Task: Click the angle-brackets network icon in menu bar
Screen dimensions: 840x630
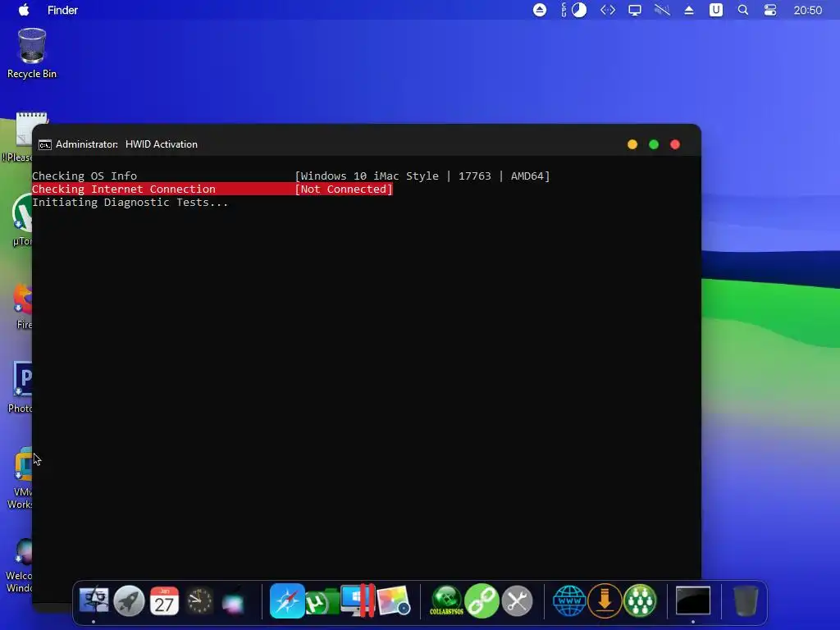Action: [x=608, y=10]
